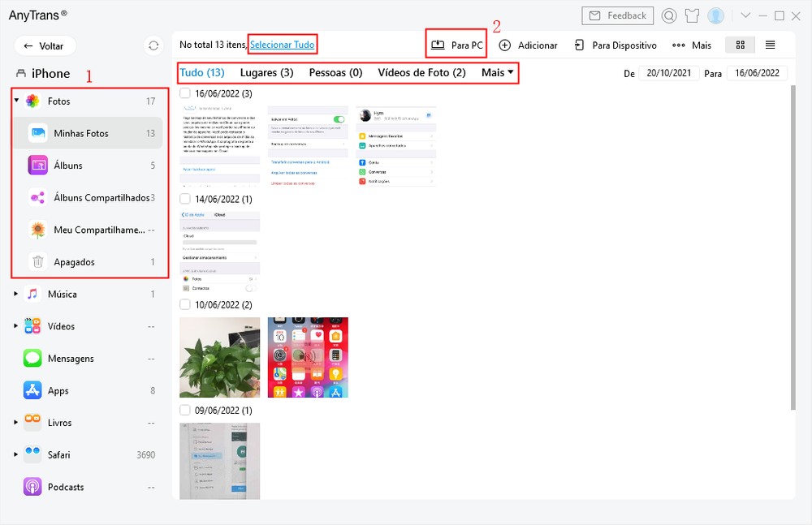Send items using Para Dispositivo

click(x=615, y=45)
